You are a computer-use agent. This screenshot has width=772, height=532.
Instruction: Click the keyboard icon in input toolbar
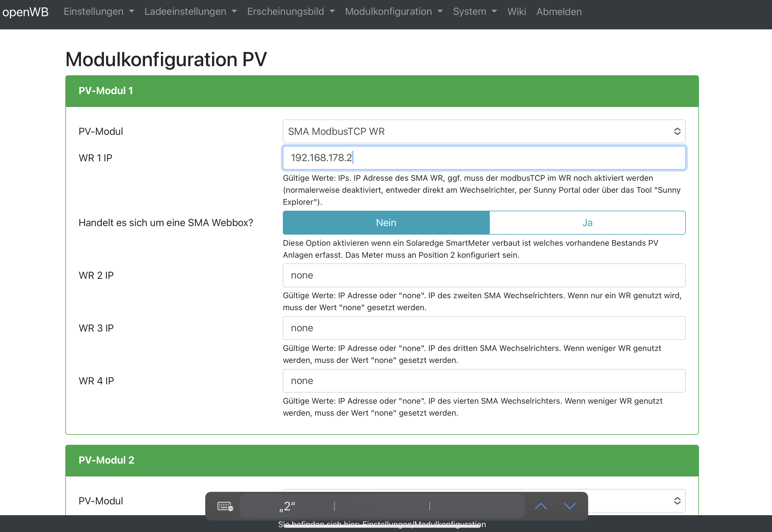[225, 506]
